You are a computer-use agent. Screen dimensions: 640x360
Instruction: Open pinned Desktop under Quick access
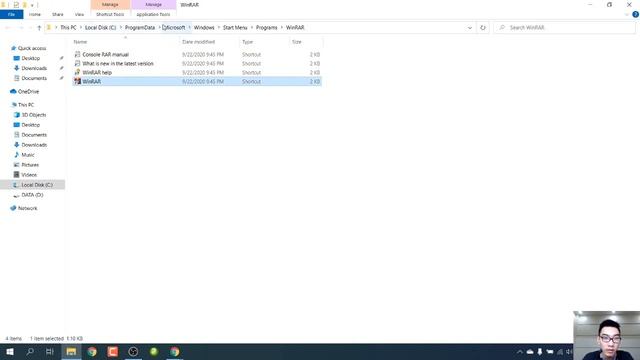(31, 58)
